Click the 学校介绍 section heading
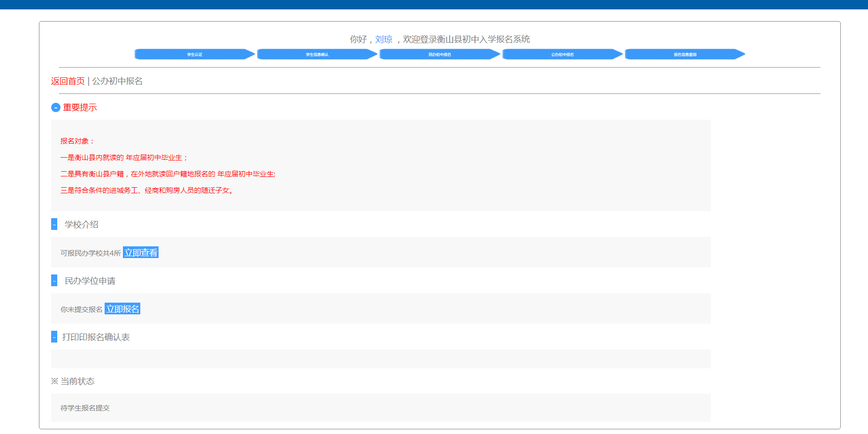 pyautogui.click(x=81, y=224)
